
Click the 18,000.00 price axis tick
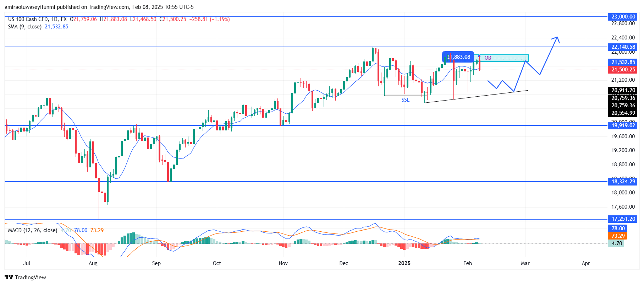pos(623,193)
